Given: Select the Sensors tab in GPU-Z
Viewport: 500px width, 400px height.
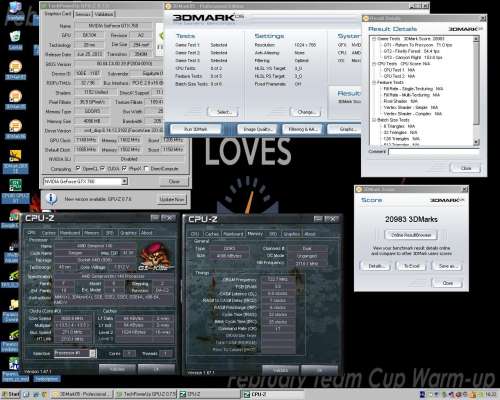Looking at the screenshot, I should coord(83,14).
